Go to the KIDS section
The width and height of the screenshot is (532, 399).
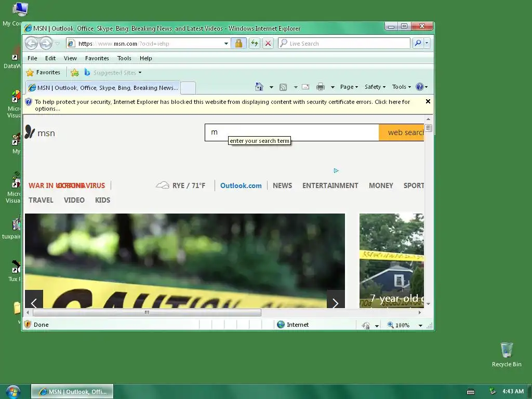102,200
